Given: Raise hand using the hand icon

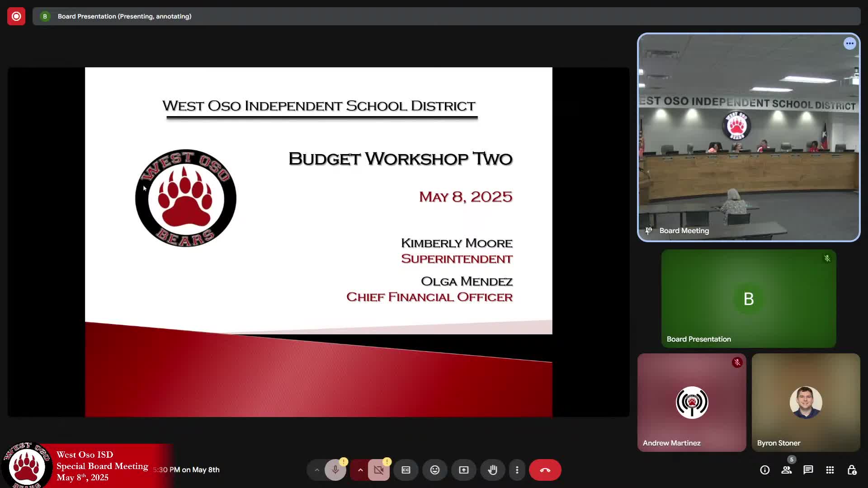Looking at the screenshot, I should pyautogui.click(x=493, y=470).
